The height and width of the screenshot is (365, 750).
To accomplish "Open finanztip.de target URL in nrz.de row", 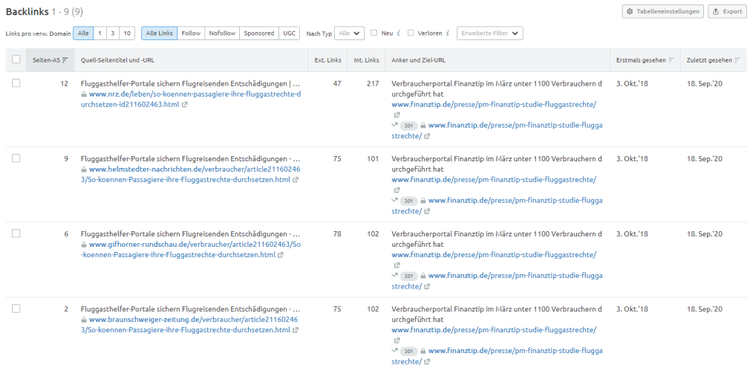I will (x=494, y=104).
